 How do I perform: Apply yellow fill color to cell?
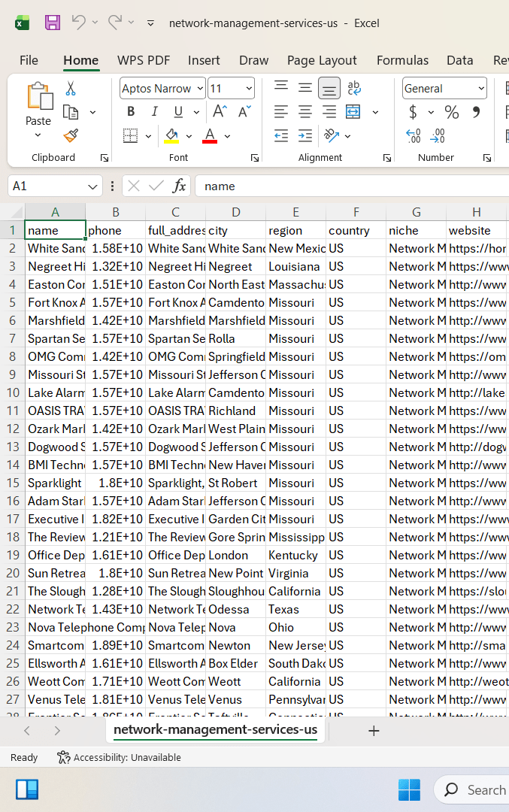point(172,135)
